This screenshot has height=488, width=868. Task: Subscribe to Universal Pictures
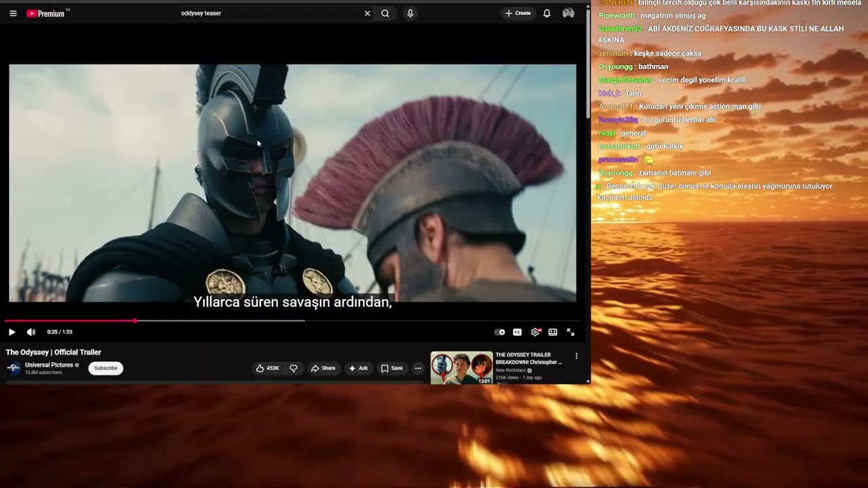point(105,368)
